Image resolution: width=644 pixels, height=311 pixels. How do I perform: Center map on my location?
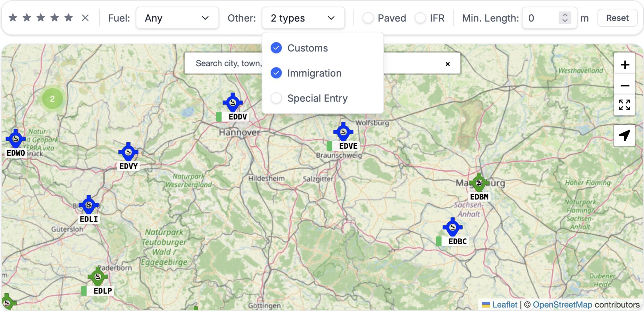point(625,135)
